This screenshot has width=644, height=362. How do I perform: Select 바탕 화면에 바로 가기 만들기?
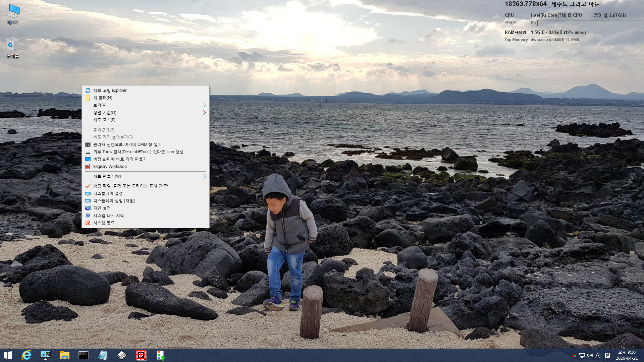click(x=146, y=159)
